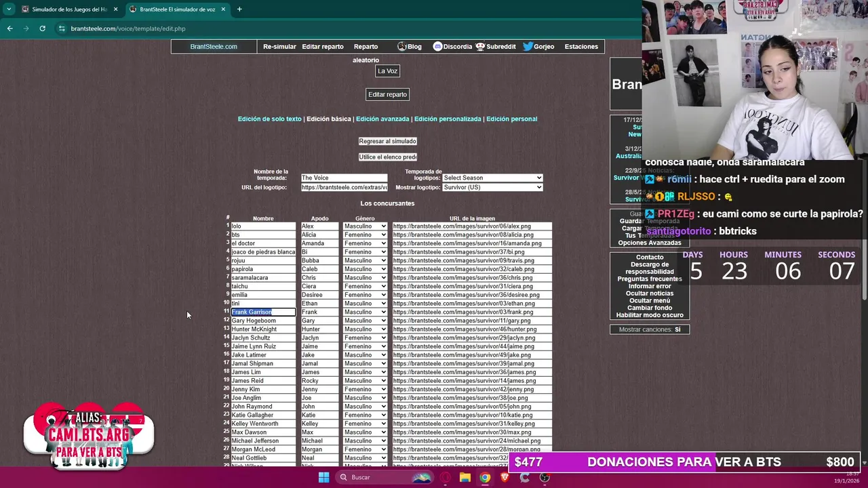The height and width of the screenshot is (488, 868).
Task: Click the Contacto sidebar link
Action: click(650, 258)
